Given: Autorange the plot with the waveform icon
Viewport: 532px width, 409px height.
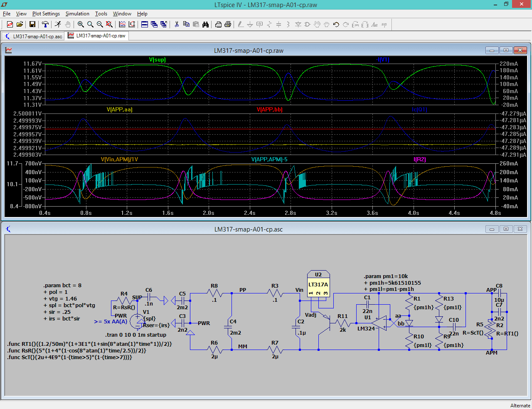Looking at the screenshot, I should 122,24.
